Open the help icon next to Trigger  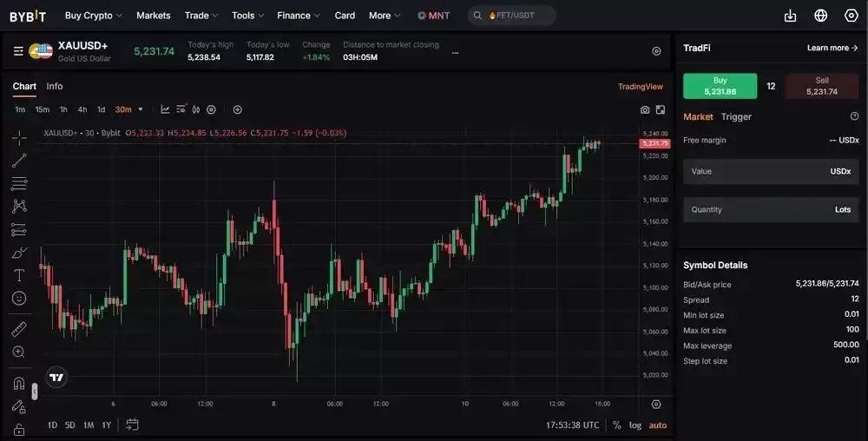(854, 116)
